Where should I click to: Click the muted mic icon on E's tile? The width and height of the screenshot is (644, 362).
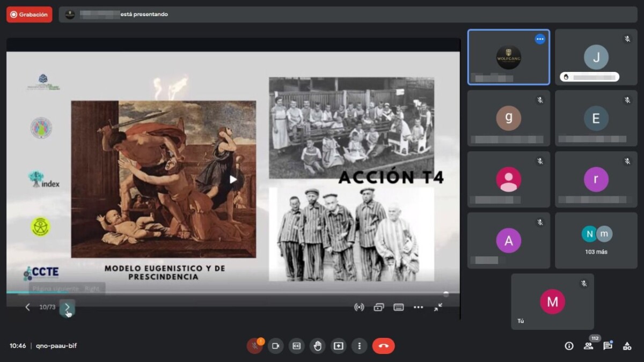627,100
